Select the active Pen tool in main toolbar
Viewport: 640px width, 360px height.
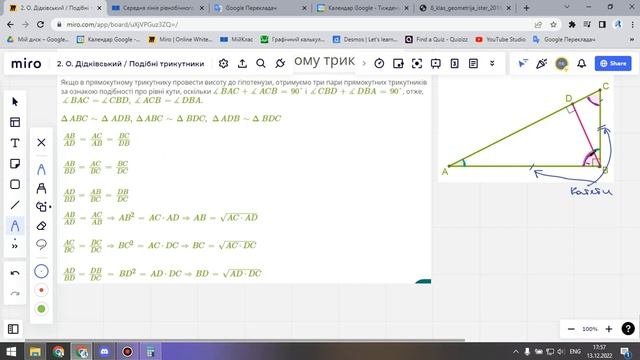tap(15, 226)
